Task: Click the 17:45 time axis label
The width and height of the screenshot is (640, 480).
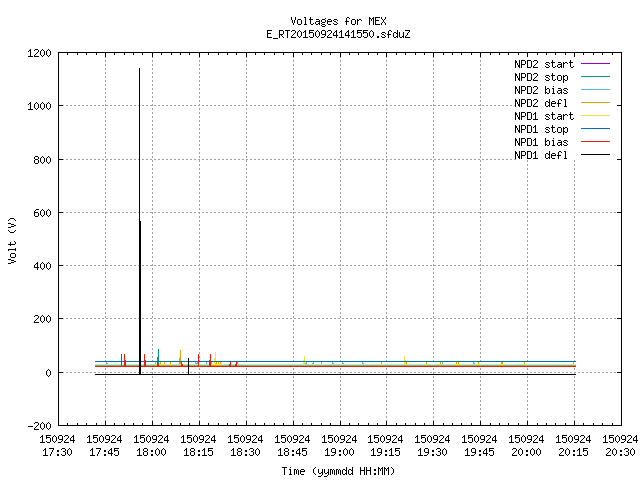Action: (104, 453)
